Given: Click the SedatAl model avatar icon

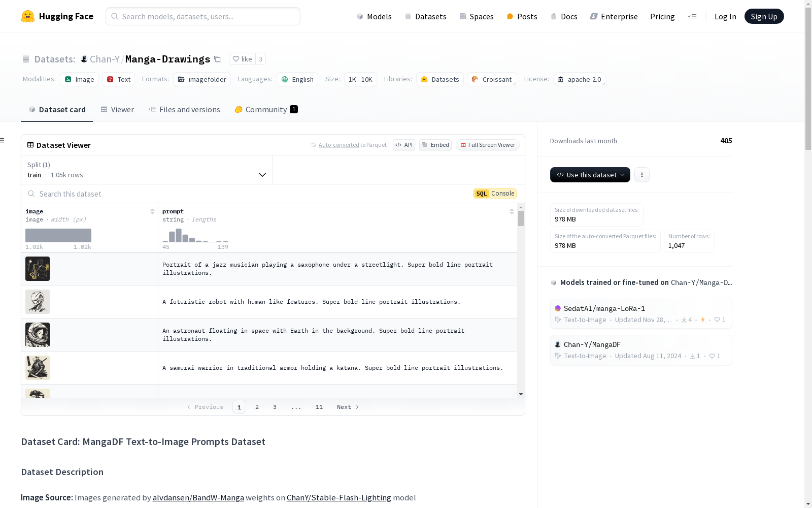Looking at the screenshot, I should (558, 308).
